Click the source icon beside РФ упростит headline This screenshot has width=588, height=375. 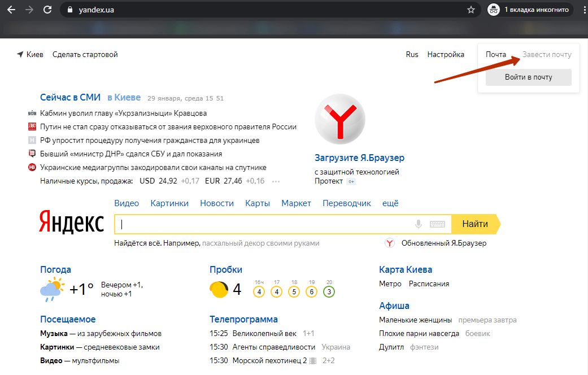pyautogui.click(x=32, y=140)
